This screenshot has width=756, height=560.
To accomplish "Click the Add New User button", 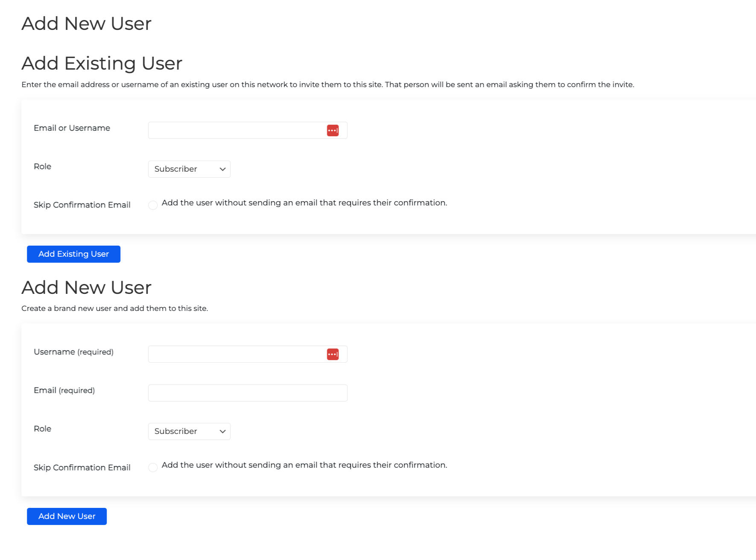I will point(67,516).
